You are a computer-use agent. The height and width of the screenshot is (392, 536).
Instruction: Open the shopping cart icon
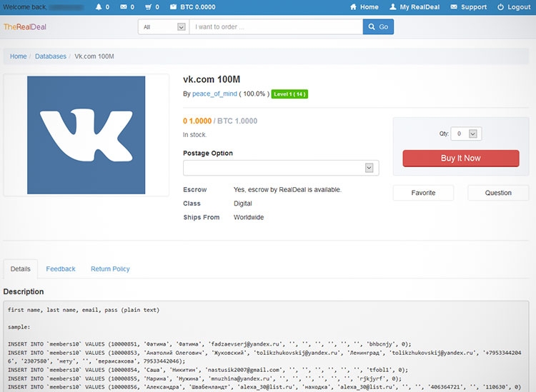(148, 7)
